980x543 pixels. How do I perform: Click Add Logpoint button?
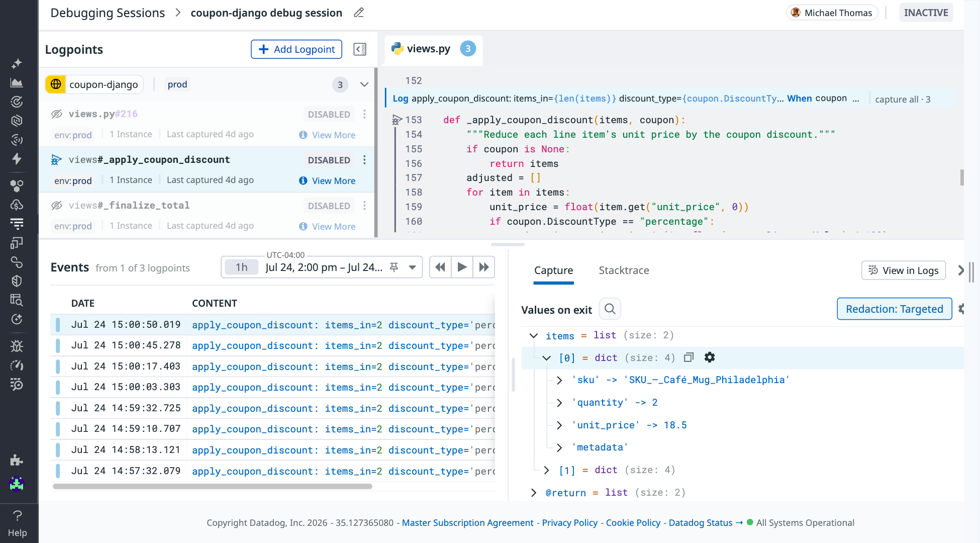pos(297,49)
